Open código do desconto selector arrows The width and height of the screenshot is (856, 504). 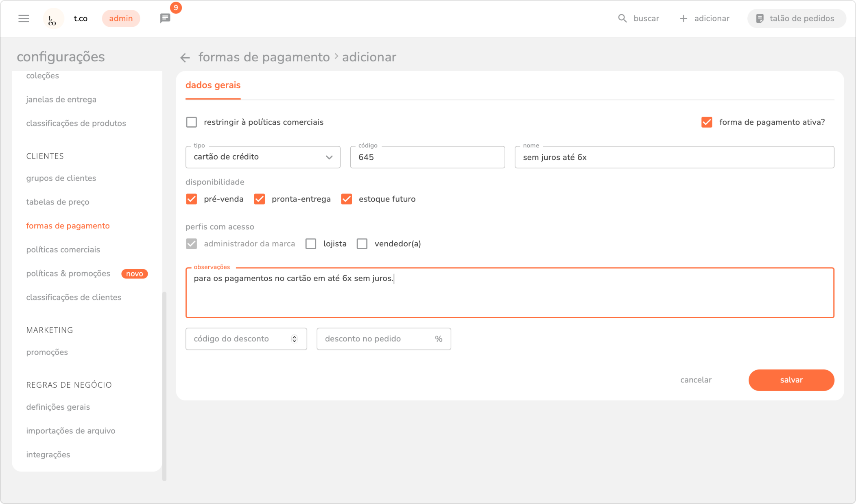point(294,339)
